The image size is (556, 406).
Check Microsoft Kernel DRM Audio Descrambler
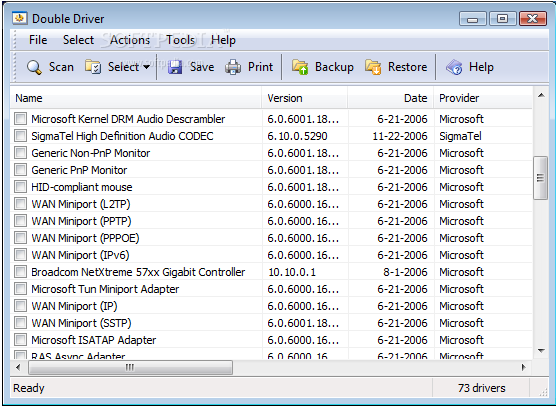(x=20, y=119)
